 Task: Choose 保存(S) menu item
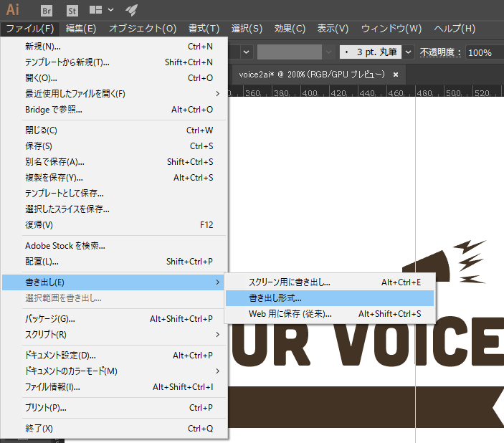115,146
